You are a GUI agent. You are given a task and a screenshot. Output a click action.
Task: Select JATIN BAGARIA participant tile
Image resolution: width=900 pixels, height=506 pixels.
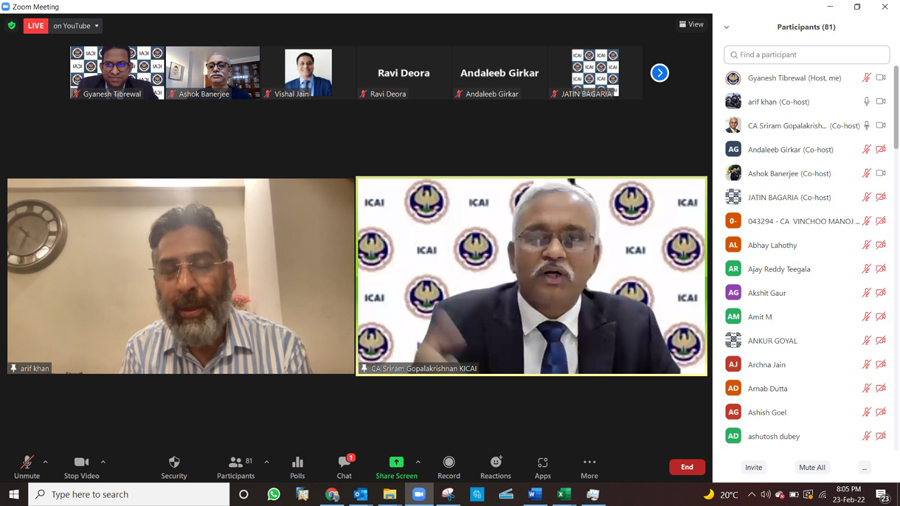(595, 73)
